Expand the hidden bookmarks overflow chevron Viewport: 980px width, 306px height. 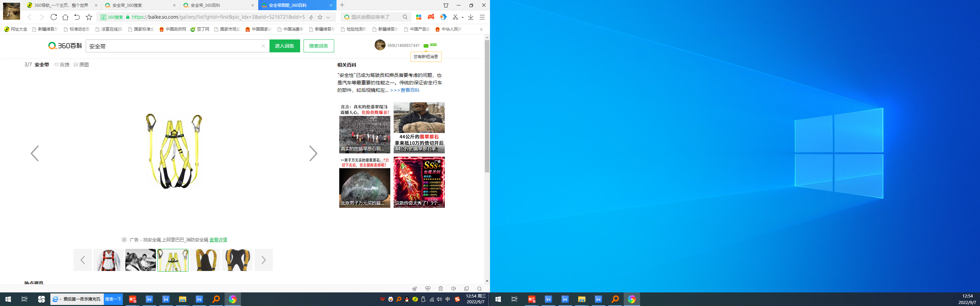481,29
